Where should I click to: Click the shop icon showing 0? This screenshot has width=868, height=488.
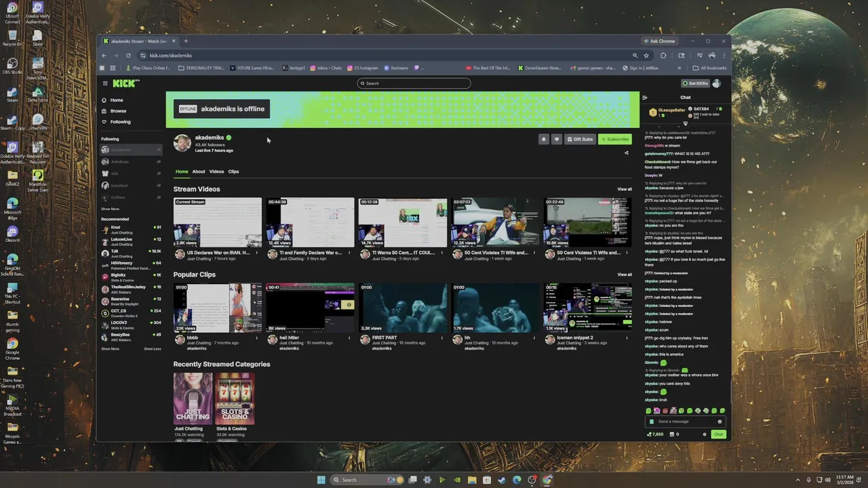click(675, 434)
